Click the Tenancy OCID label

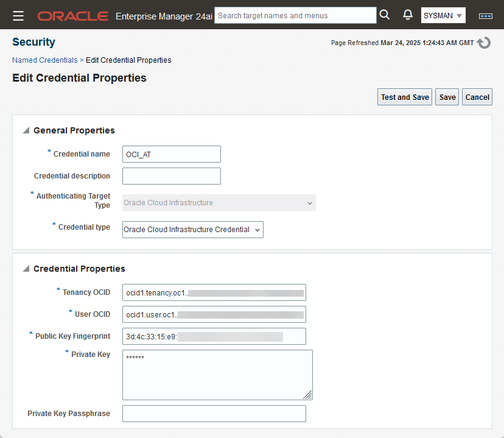click(86, 292)
